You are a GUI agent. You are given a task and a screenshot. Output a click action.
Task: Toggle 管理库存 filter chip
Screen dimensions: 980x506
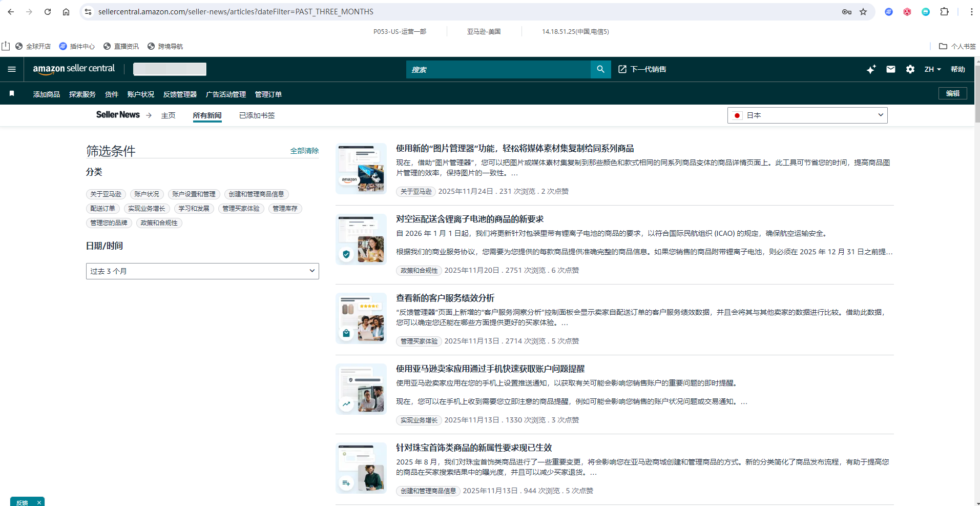click(x=285, y=209)
